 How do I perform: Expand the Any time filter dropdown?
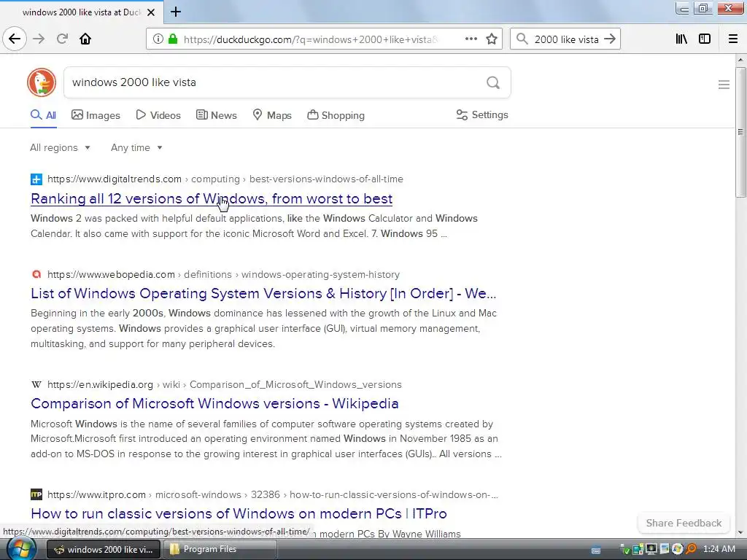[136, 147]
